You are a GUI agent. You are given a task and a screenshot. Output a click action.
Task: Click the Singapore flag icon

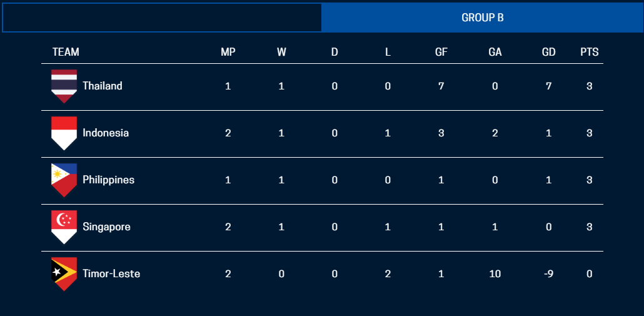tap(64, 227)
